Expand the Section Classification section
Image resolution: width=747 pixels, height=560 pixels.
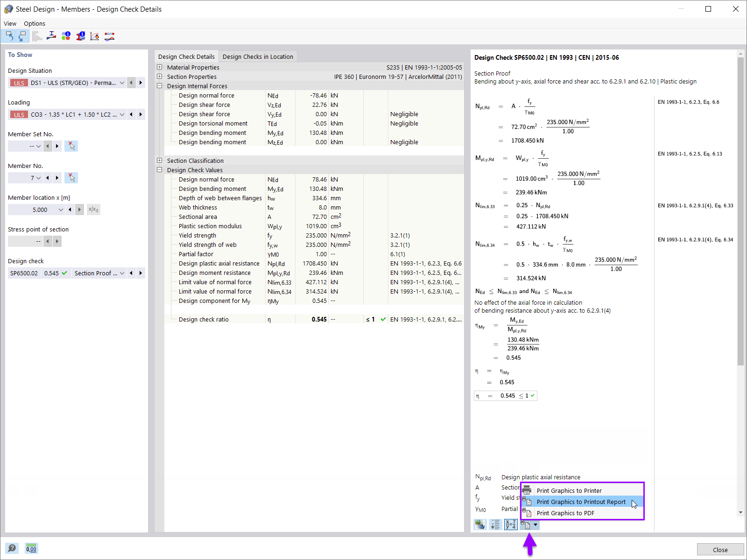pos(160,161)
